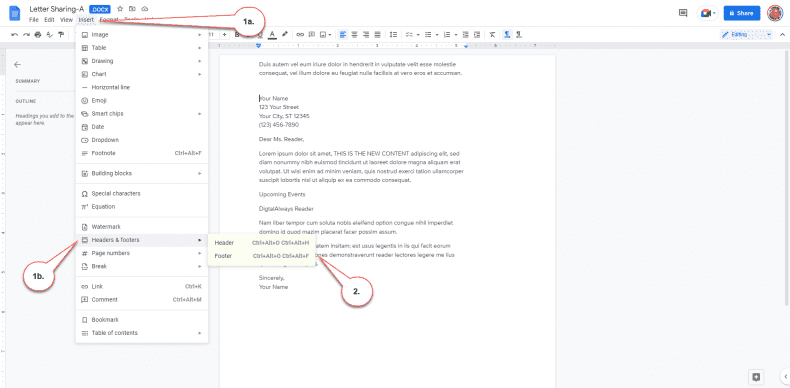Hide the menus with the collapse chevron
The image size is (790, 388).
(x=781, y=35)
